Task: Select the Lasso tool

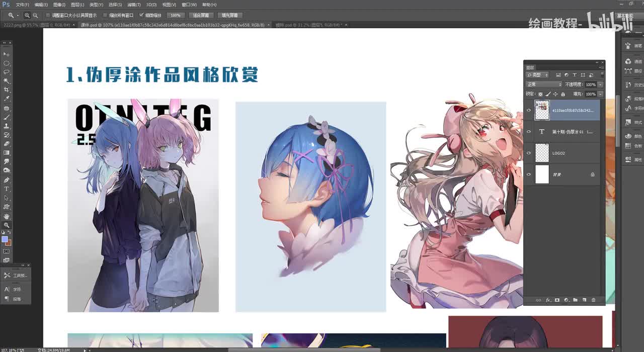Action: [7, 71]
